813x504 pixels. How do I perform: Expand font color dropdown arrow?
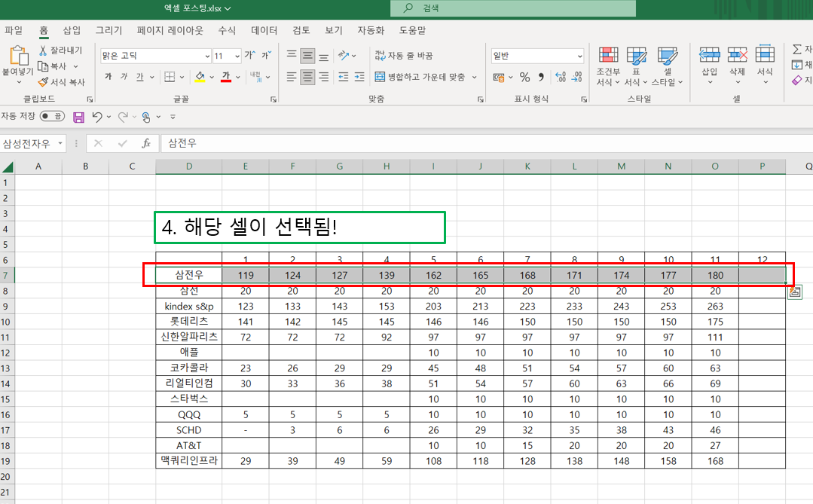[x=238, y=77]
